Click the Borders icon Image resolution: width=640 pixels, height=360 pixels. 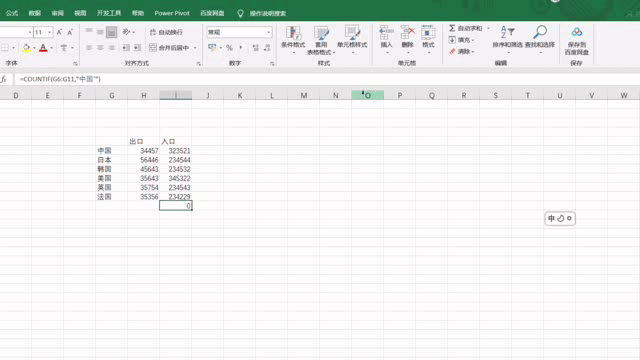(5, 48)
